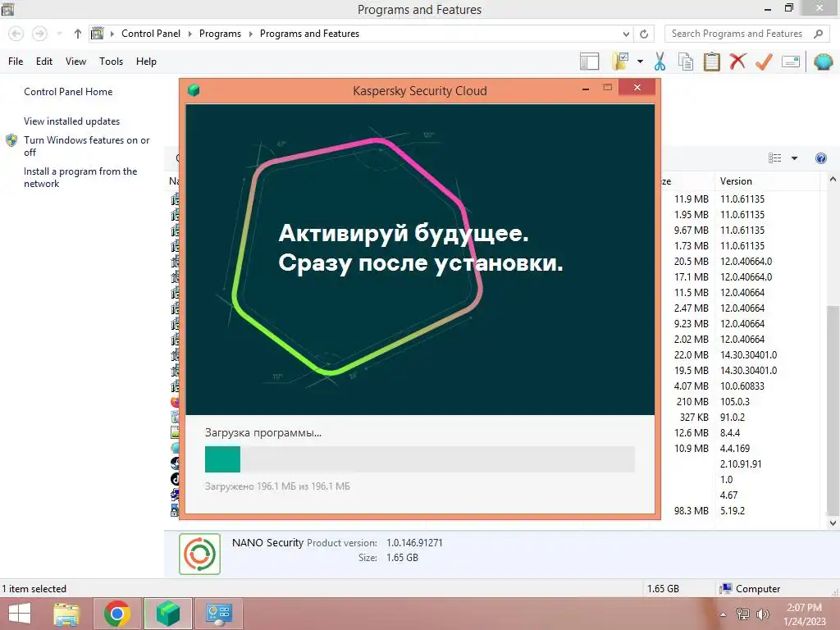Click the Kaspersky download progress bar
Screen dimensions: 840x630
coord(419,459)
